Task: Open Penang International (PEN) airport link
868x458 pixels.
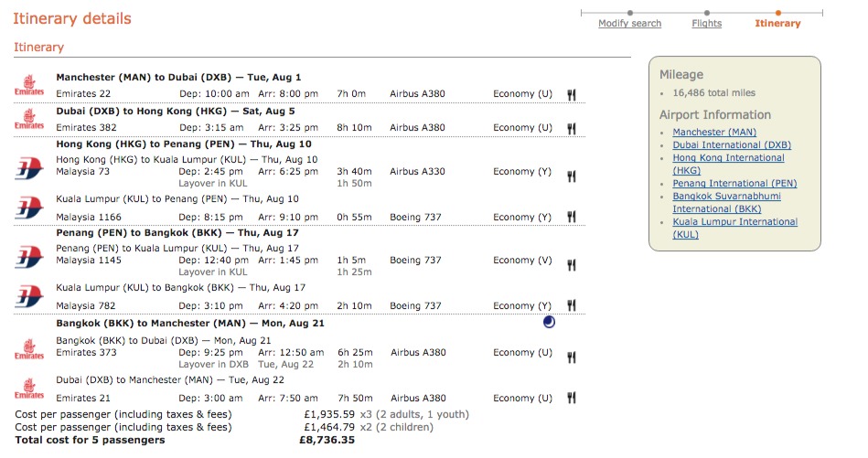Action: coord(734,183)
